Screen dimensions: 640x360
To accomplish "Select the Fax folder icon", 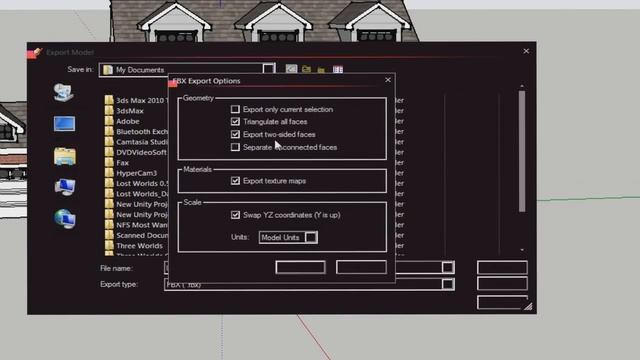I will coord(109,162).
